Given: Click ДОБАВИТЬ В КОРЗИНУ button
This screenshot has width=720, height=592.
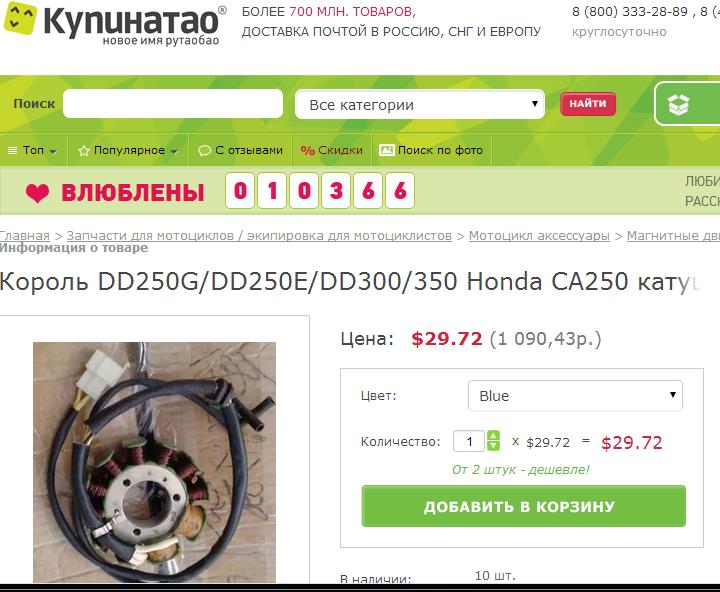Looking at the screenshot, I should tap(523, 506).
